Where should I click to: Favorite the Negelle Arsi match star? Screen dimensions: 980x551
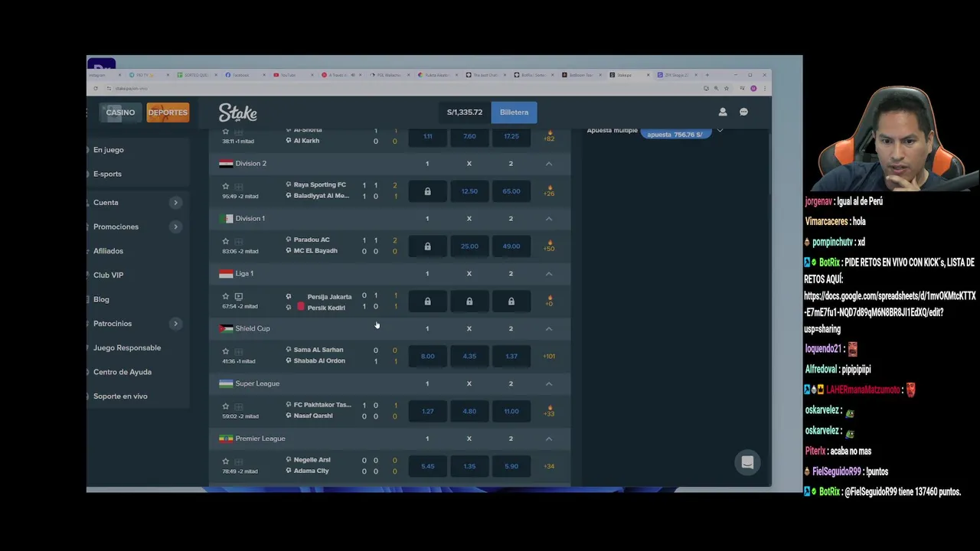click(x=225, y=461)
